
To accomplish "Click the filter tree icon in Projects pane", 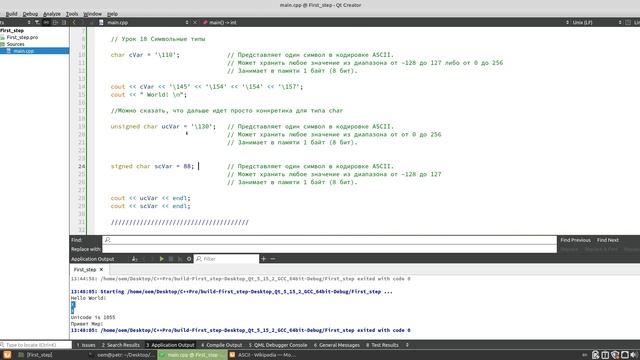I will point(37,22).
